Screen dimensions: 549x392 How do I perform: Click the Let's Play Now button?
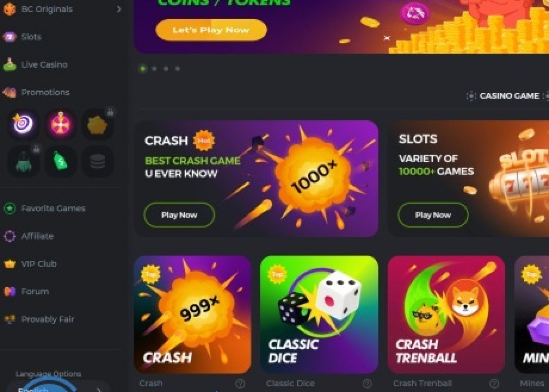[211, 30]
